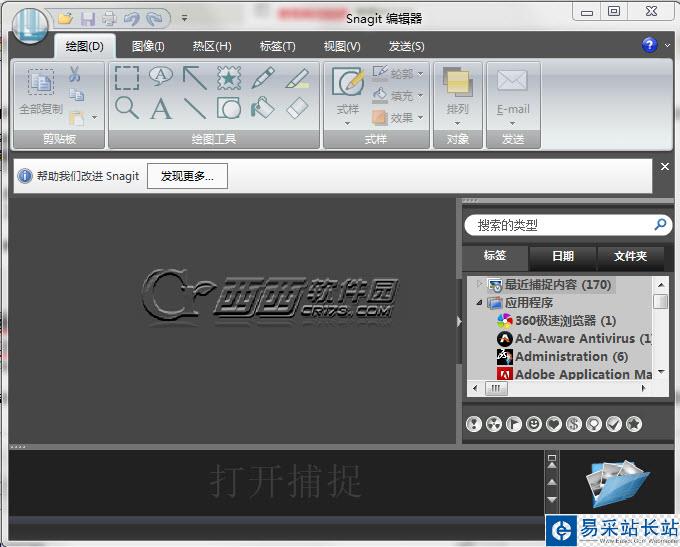Switch to the 热区(H) ribbon tab

[x=212, y=46]
